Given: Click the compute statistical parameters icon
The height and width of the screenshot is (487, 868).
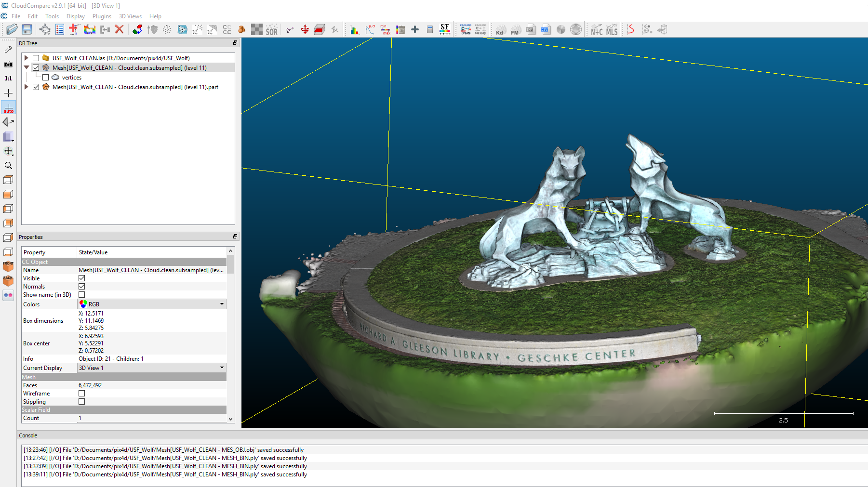Looking at the screenshot, I should [370, 29].
